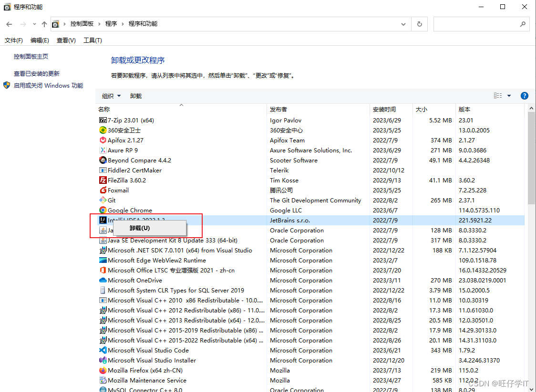Select the Microsoft OneDrive cloud icon

pyautogui.click(x=103, y=281)
